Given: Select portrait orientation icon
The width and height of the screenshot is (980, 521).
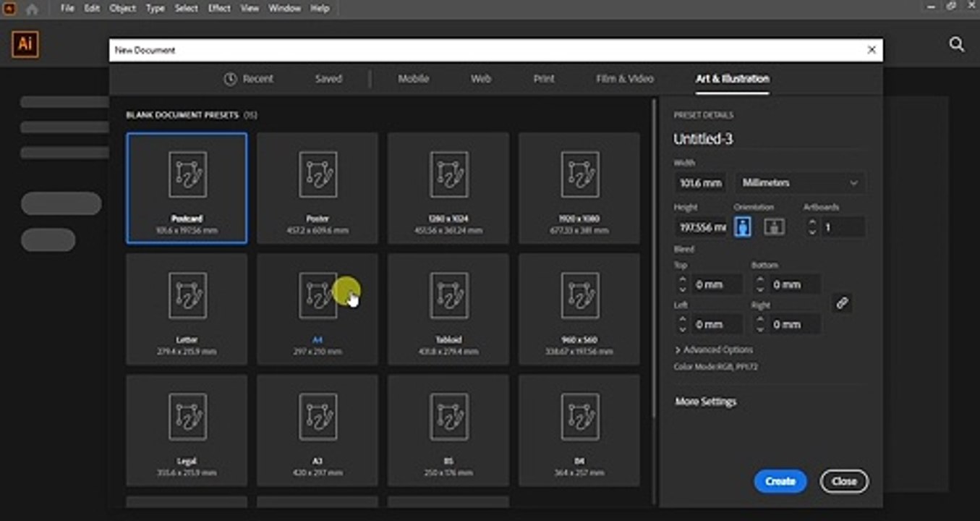Looking at the screenshot, I should coord(742,226).
